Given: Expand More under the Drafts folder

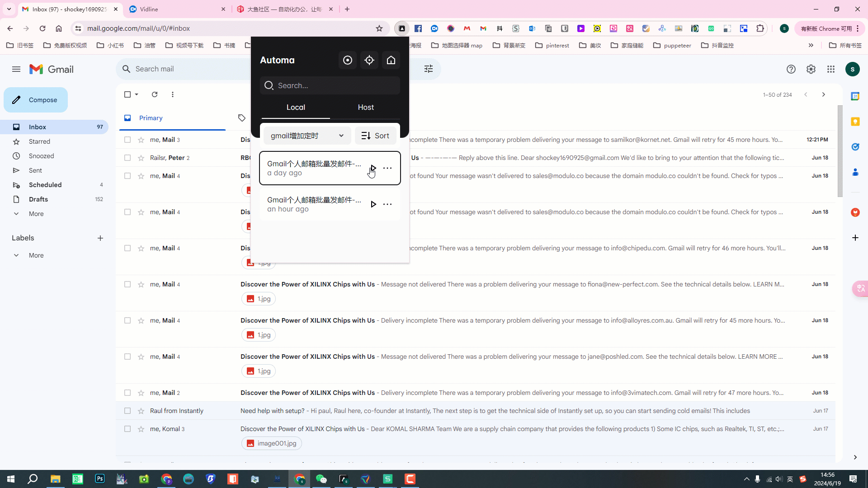Looking at the screenshot, I should (36, 214).
